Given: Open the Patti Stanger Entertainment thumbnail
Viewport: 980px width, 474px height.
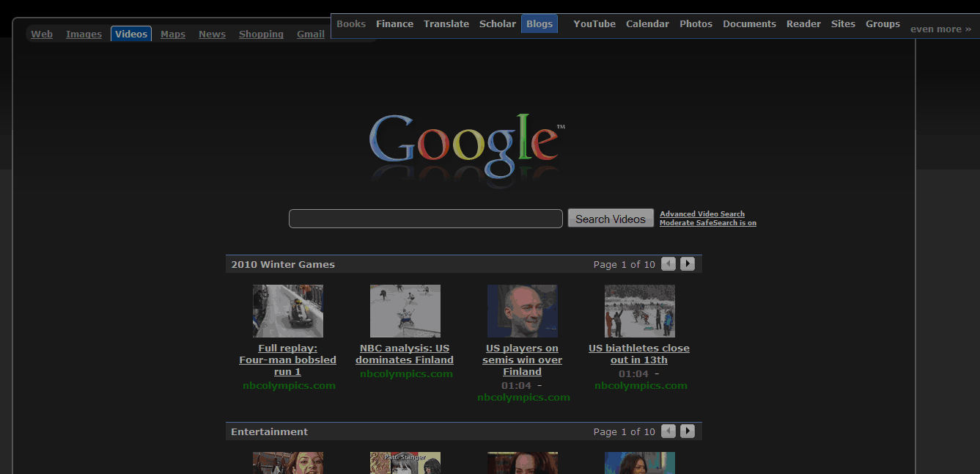Looking at the screenshot, I should pyautogui.click(x=405, y=463).
